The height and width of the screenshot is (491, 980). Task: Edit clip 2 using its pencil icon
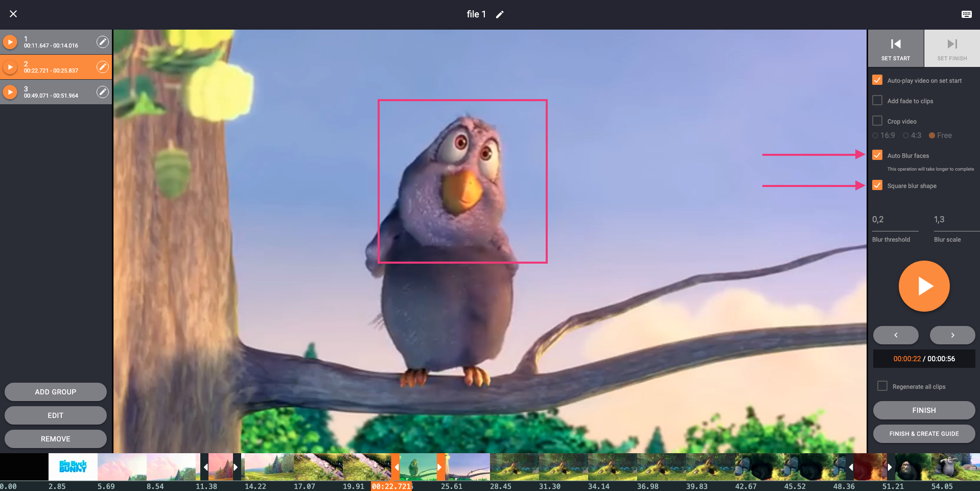tap(103, 67)
